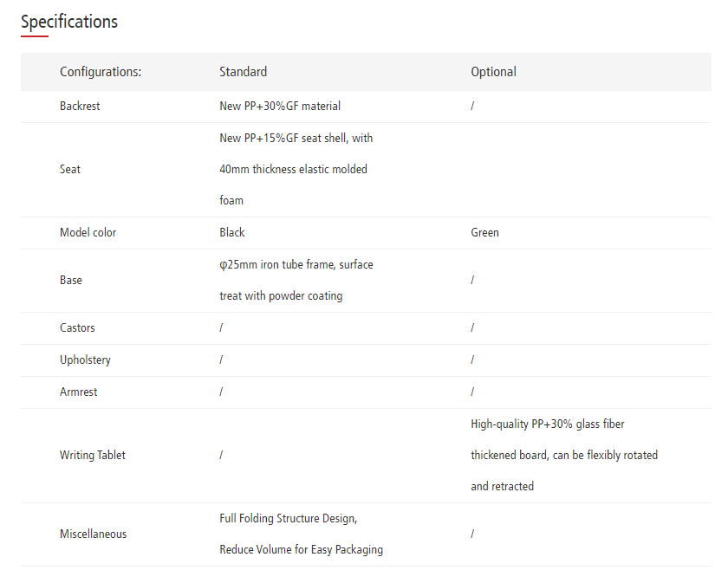Select the Miscellaneous row label
This screenshot has width=728, height=570.
pos(93,534)
